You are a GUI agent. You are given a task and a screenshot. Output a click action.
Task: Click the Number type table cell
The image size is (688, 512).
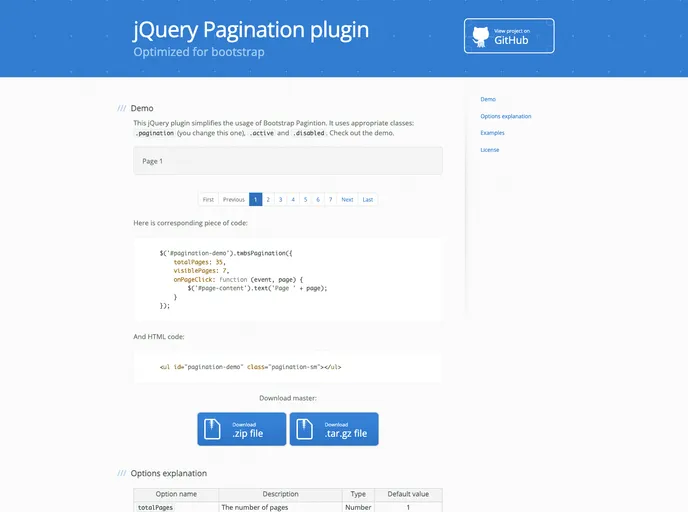click(x=358, y=507)
